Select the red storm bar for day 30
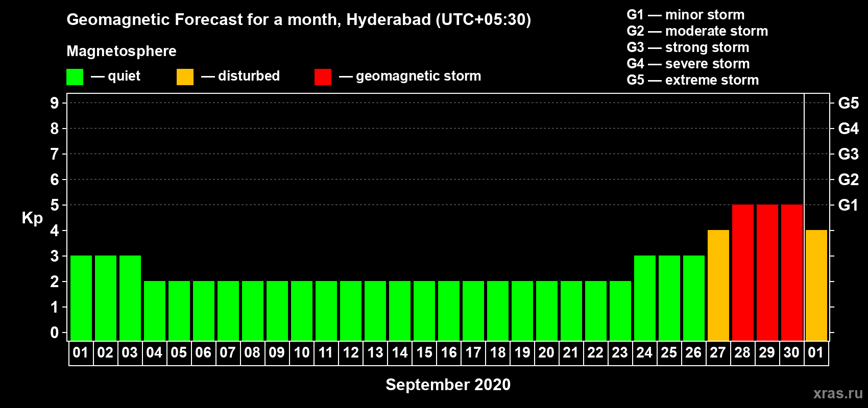The width and height of the screenshot is (868, 408). pos(792,272)
